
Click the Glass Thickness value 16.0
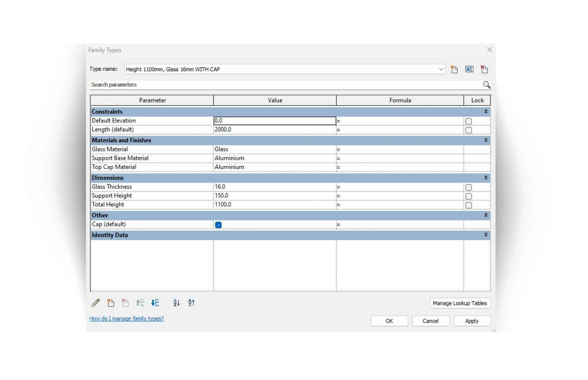pyautogui.click(x=275, y=187)
